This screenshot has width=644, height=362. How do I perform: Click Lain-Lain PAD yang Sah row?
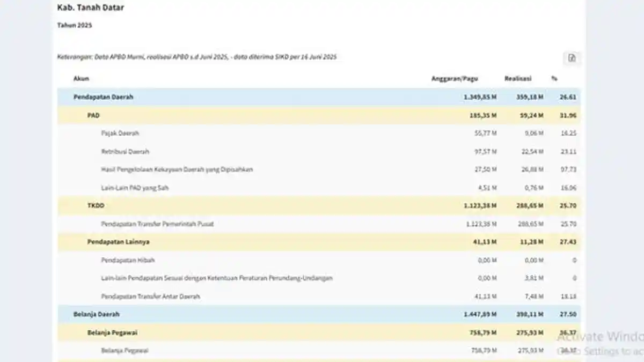[319, 188]
